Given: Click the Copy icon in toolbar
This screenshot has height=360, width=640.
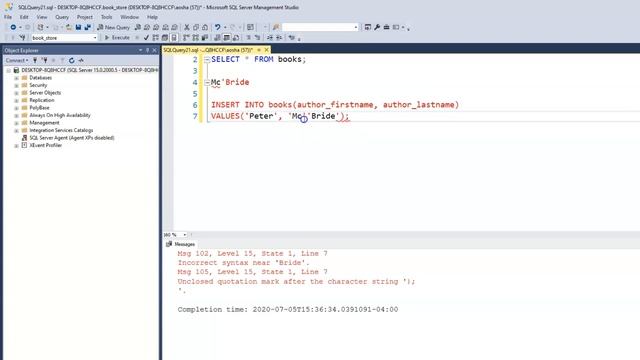Looking at the screenshot, I should pos(196,27).
